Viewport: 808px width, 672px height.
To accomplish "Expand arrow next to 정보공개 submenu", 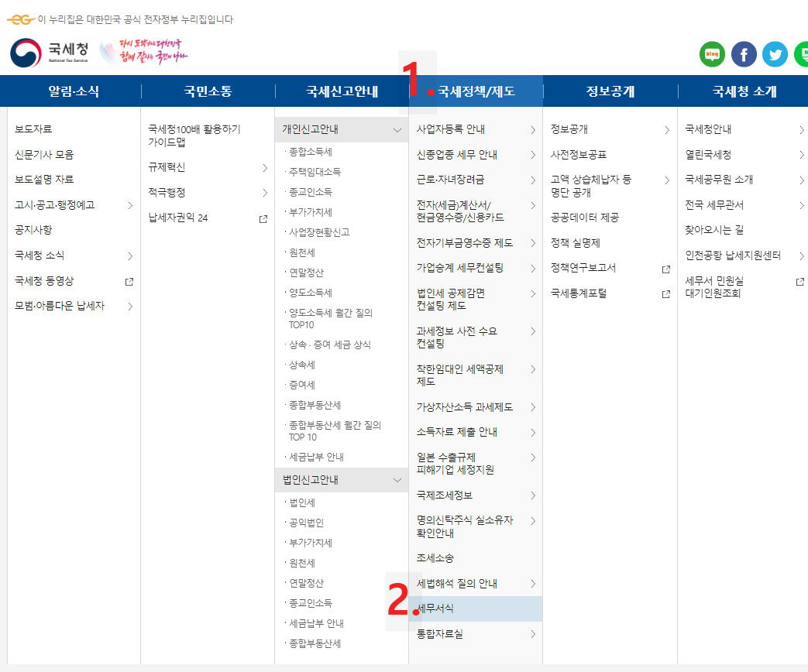I will pyautogui.click(x=667, y=130).
